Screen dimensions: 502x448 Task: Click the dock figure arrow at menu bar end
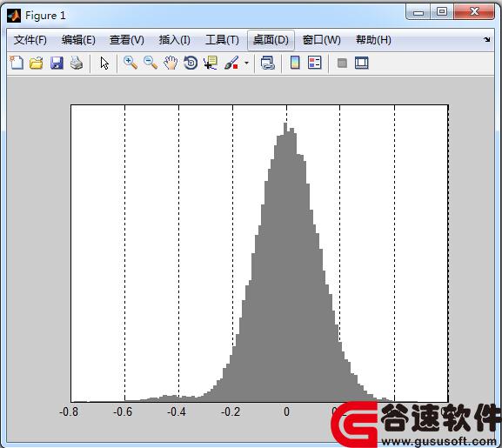(487, 40)
